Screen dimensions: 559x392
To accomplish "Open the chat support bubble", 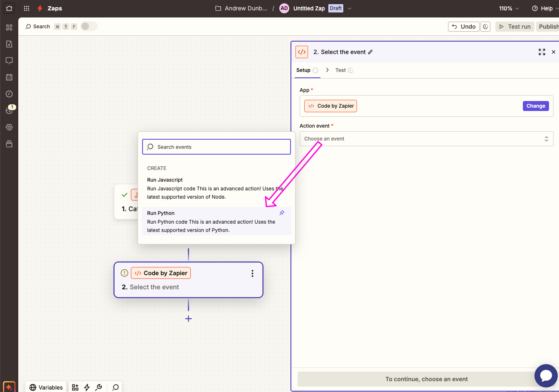I will click(x=546, y=375).
